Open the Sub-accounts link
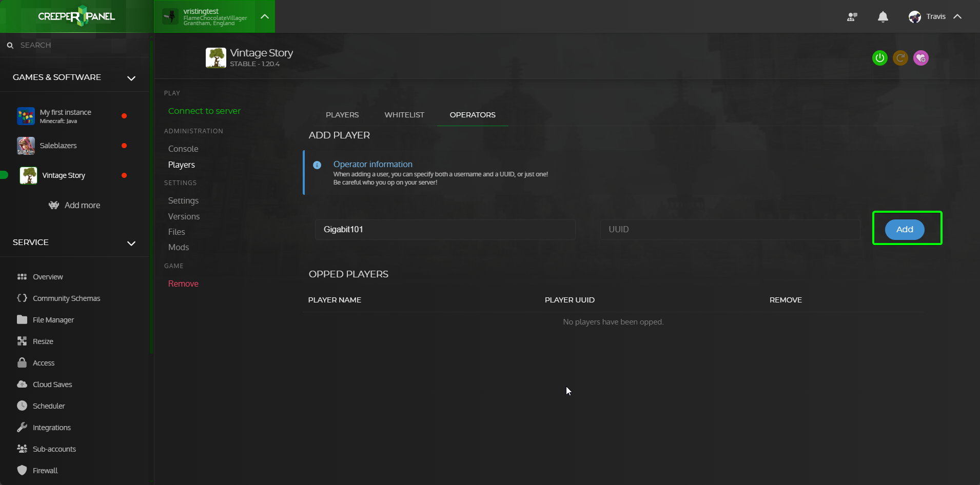The height and width of the screenshot is (485, 980). [x=54, y=449]
